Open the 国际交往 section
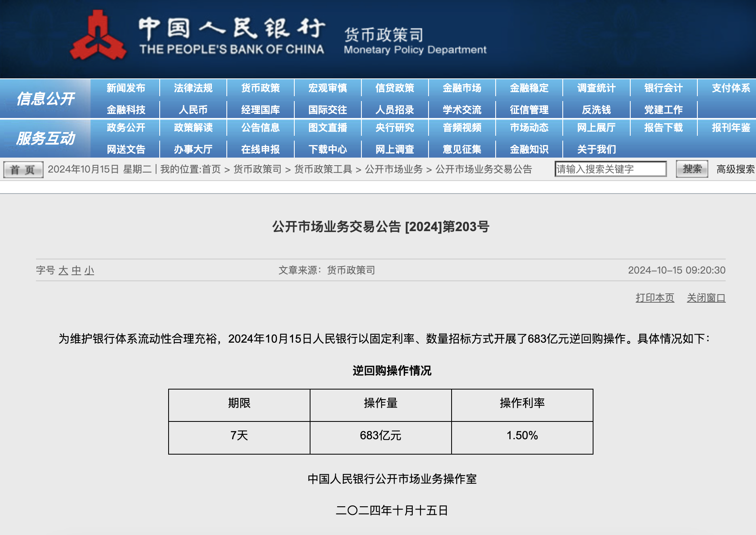Image resolution: width=756 pixels, height=535 pixels. 327,110
